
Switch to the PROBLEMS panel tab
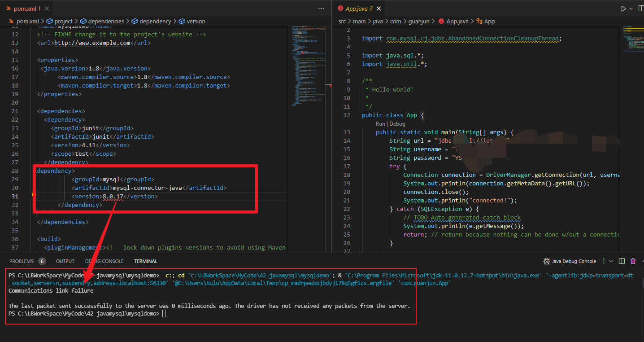tap(22, 261)
